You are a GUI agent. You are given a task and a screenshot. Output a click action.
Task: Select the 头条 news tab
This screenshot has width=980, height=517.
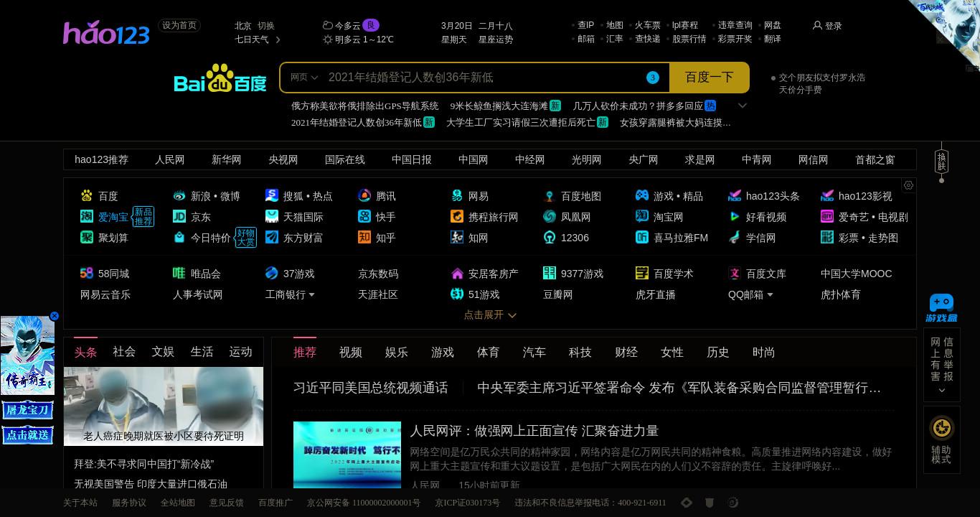[x=85, y=352]
